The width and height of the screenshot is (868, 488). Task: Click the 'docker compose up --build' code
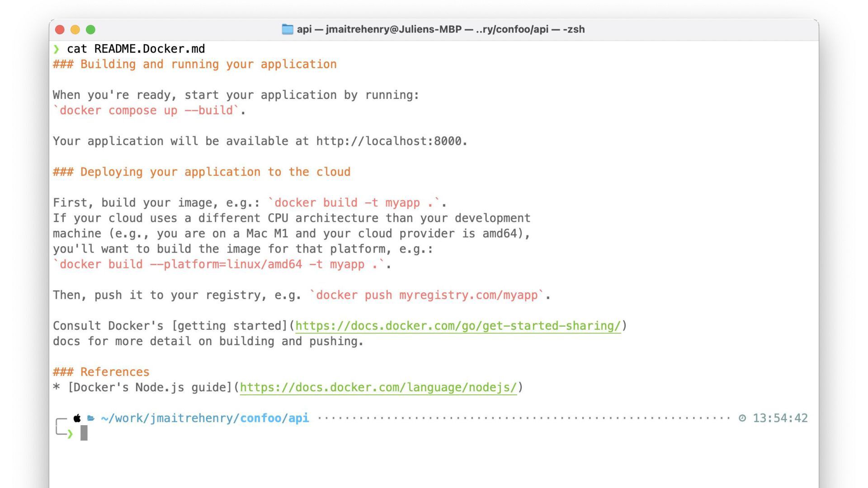coord(146,110)
